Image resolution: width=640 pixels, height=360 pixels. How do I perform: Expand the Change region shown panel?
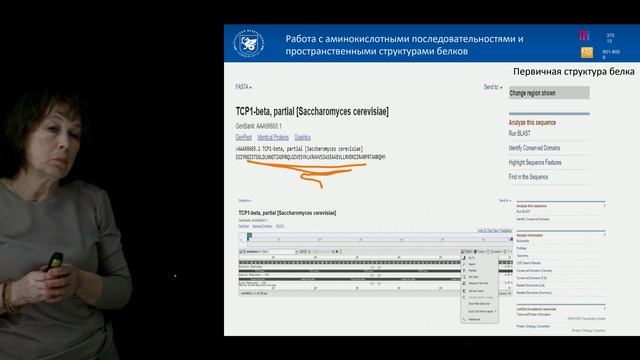point(549,93)
